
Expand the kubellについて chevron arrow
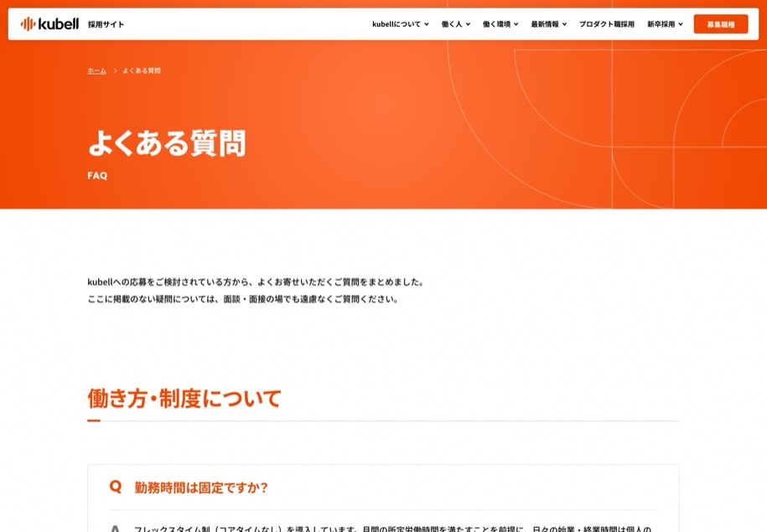[427, 24]
